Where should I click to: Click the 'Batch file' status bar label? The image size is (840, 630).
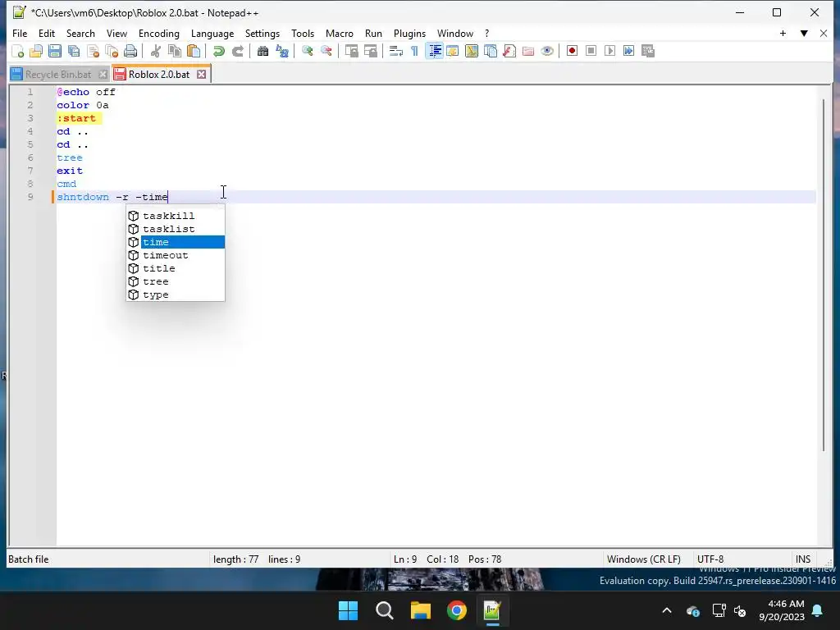click(29, 559)
